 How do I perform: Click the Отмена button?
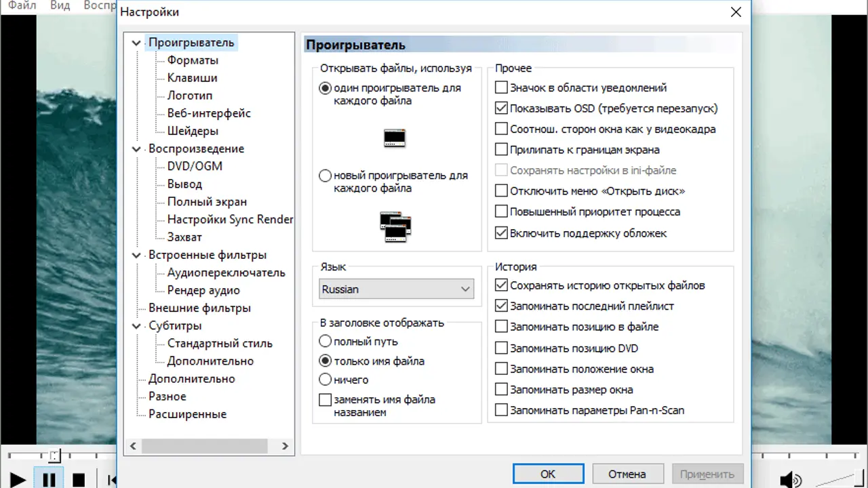(627, 474)
